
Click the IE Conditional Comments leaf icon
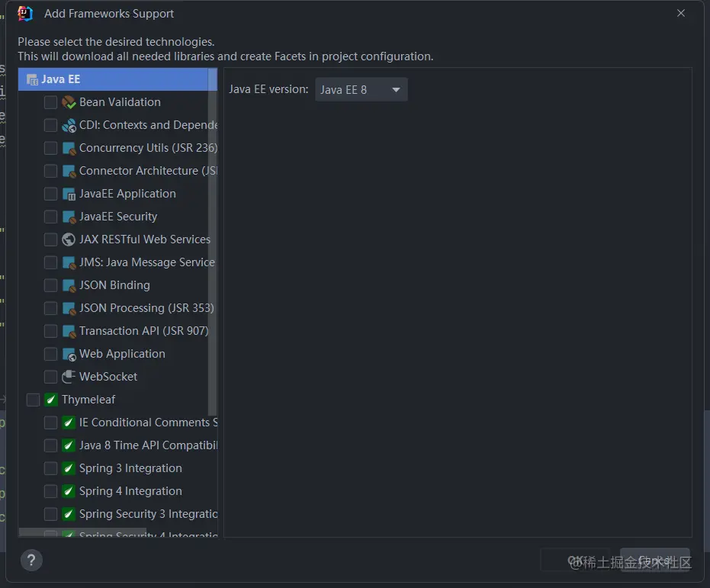click(x=69, y=423)
